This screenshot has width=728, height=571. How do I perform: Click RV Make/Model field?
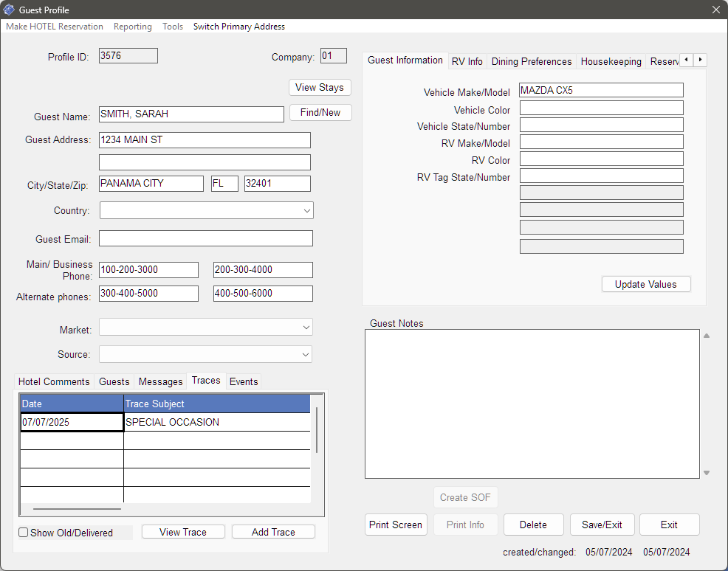coord(601,142)
